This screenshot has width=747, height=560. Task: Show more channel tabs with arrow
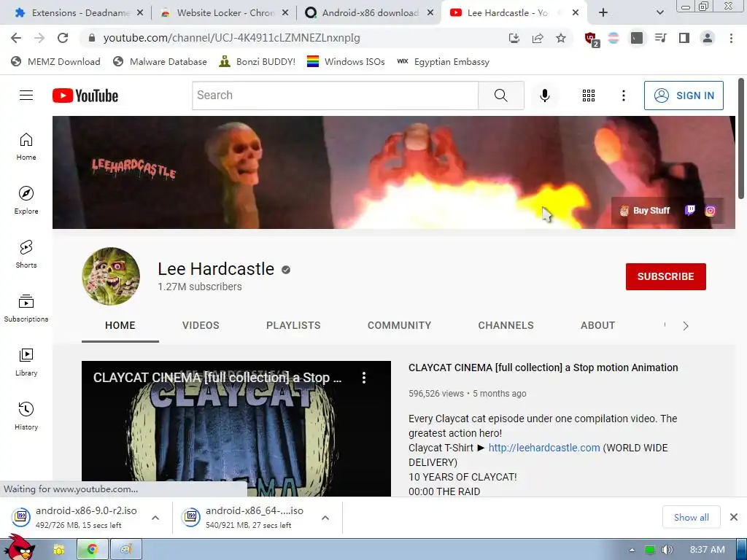pyautogui.click(x=686, y=326)
